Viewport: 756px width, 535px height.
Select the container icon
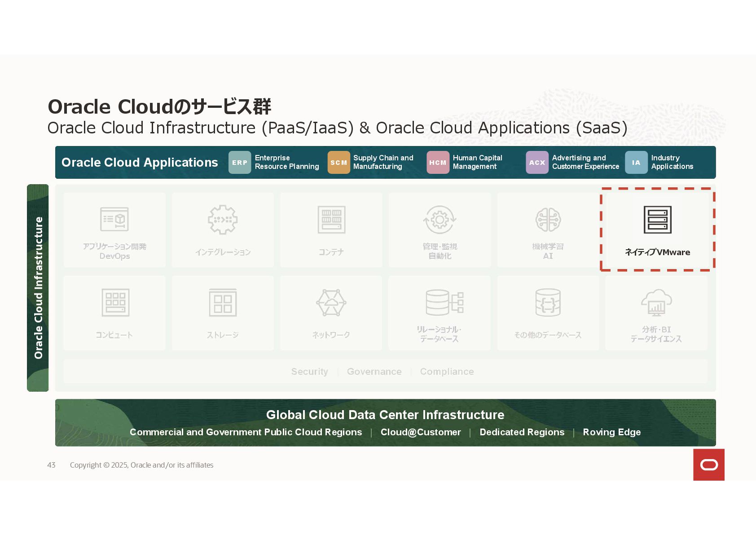[331, 220]
